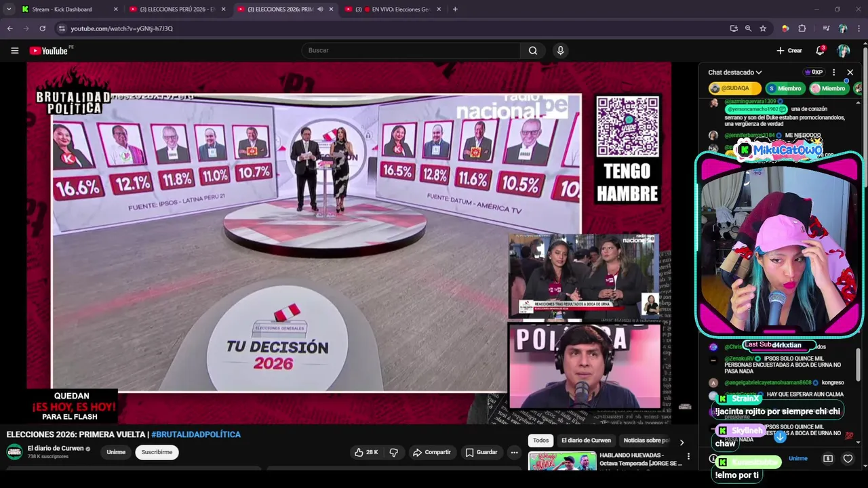The width and height of the screenshot is (868, 488).
Task: Click the search magnifier button
Action: [x=533, y=51]
